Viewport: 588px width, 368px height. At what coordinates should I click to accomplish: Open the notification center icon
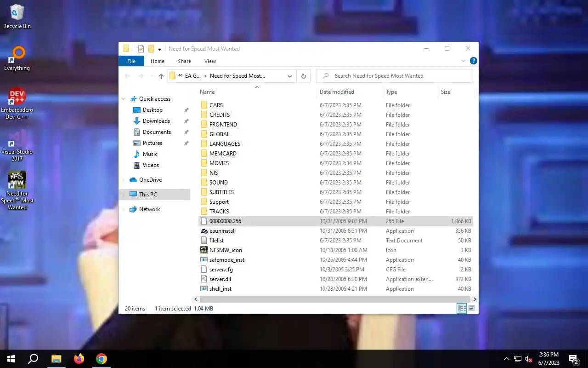click(x=573, y=359)
